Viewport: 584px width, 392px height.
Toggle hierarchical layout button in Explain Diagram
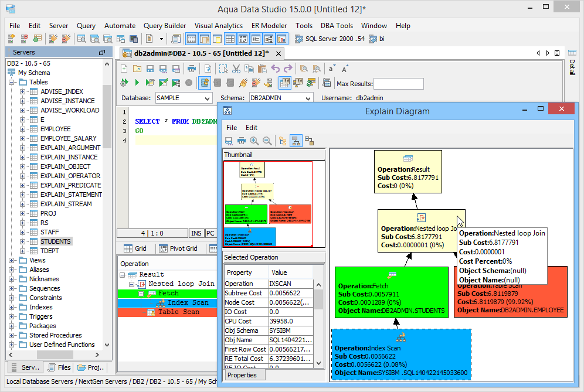tap(296, 141)
